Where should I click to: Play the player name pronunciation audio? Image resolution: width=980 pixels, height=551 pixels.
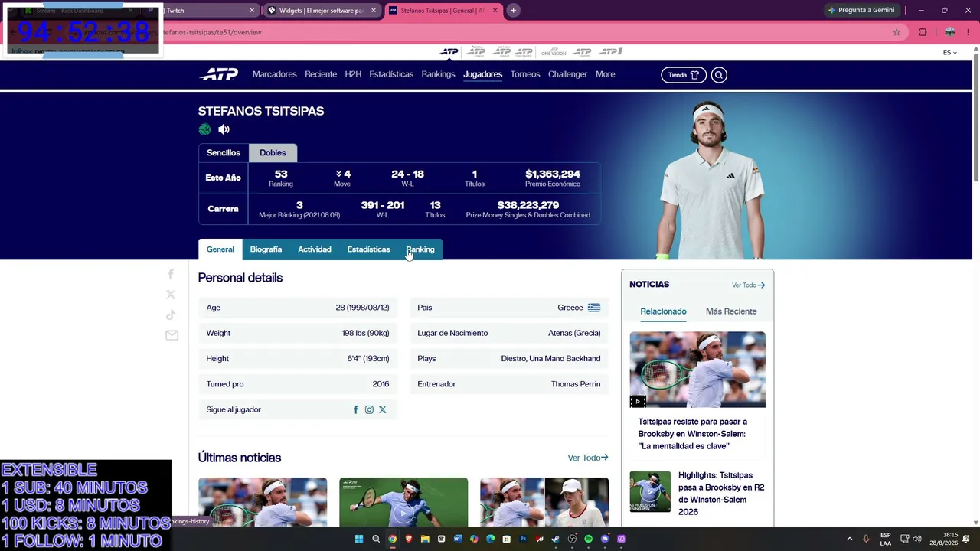224,129
